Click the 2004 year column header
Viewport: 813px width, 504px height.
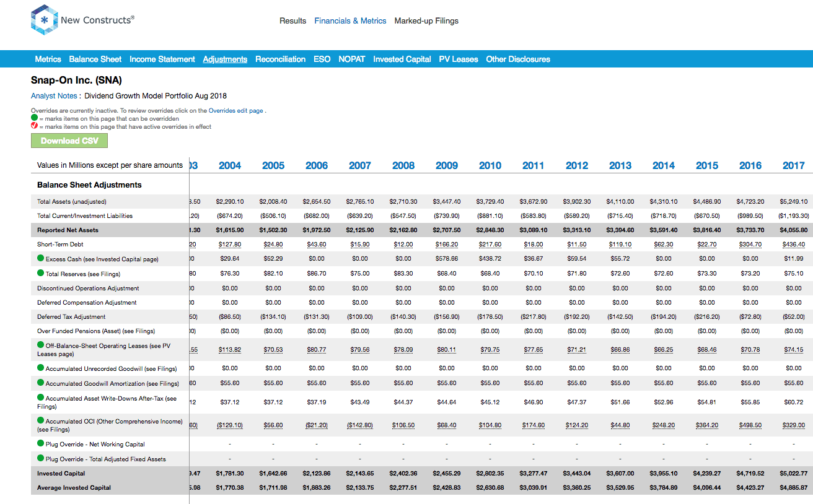click(230, 165)
